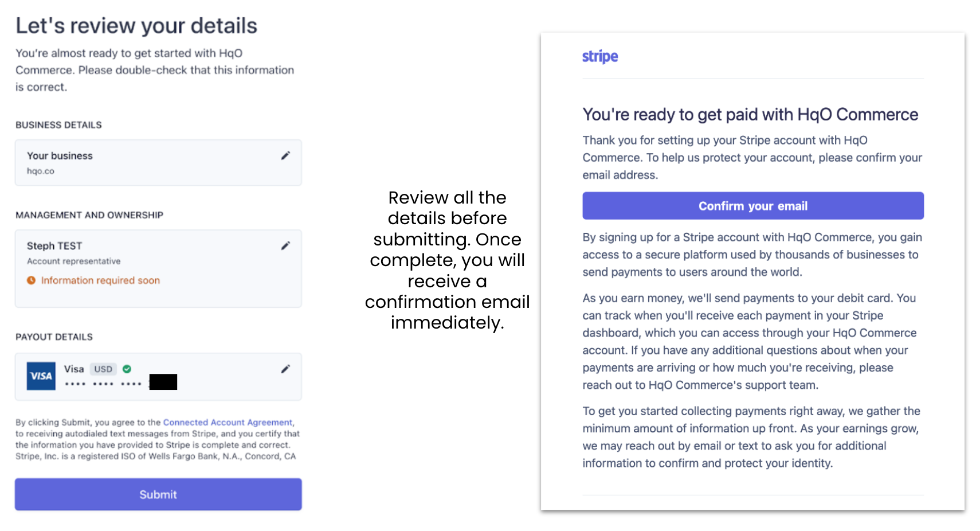
Task: Click the masked Visa card number dots
Action: [x=103, y=383]
